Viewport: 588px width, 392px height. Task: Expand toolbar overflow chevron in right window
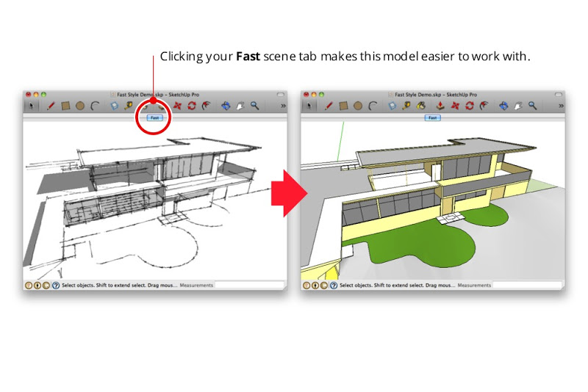click(x=561, y=106)
